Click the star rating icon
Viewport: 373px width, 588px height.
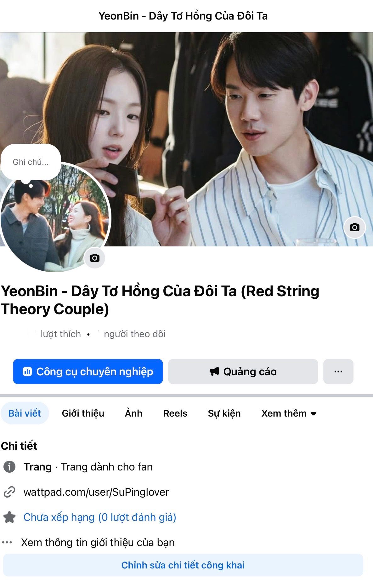pyautogui.click(x=9, y=517)
